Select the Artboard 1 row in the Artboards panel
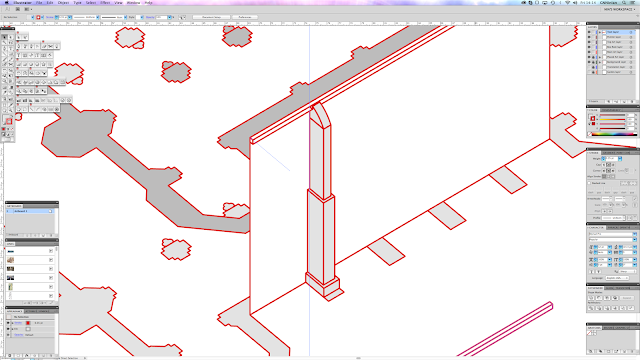 30,211
